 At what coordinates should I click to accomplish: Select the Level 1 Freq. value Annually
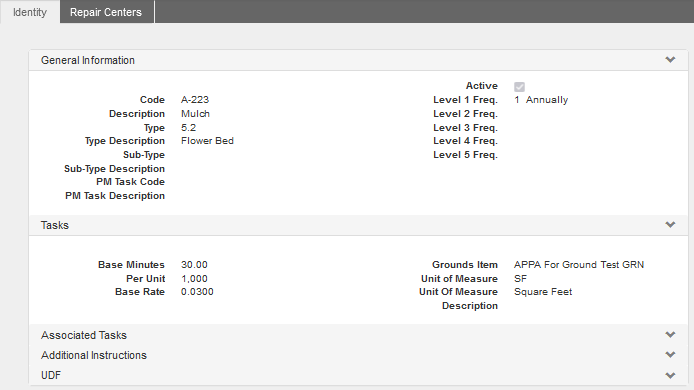coord(547,100)
